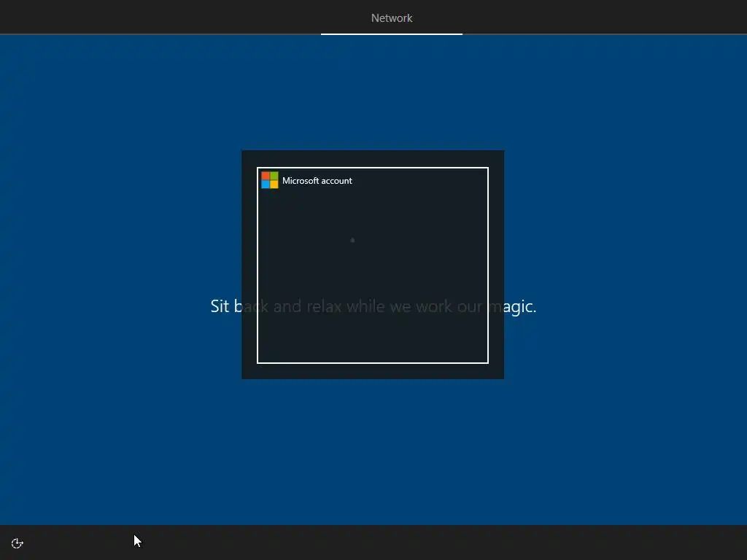The height and width of the screenshot is (560, 747).
Task: Click the 'Microsoft account' title text
Action: click(x=317, y=181)
